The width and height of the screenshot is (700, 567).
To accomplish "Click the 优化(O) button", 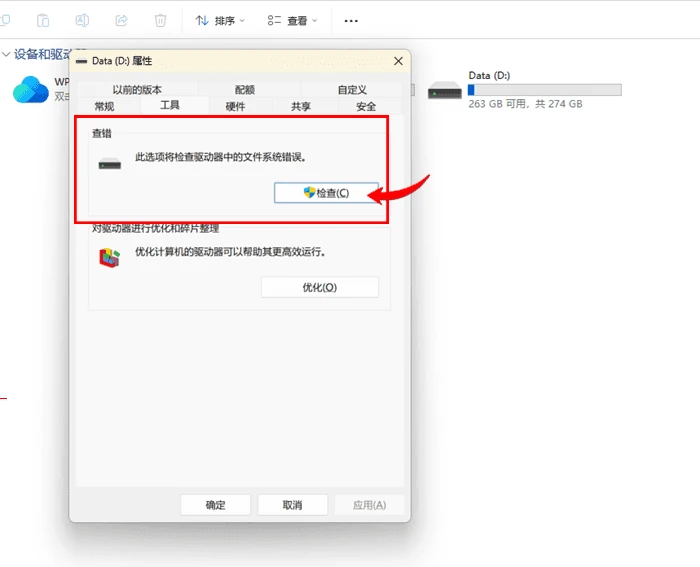I will coord(320,287).
